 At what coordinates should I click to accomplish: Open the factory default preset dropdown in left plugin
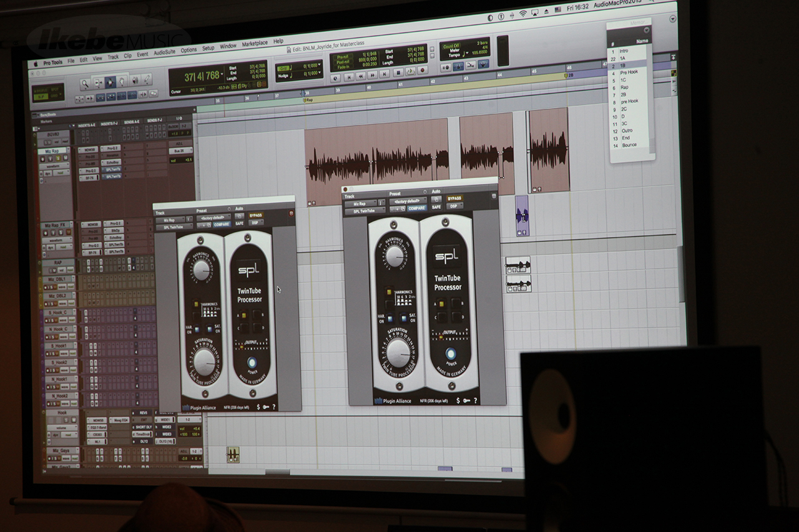pyautogui.click(x=213, y=218)
